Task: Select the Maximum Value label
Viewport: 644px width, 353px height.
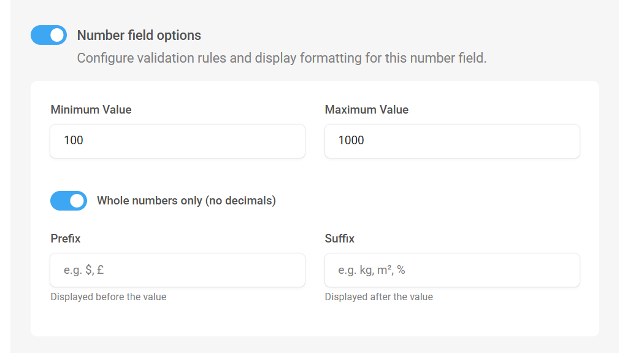Action: click(367, 110)
